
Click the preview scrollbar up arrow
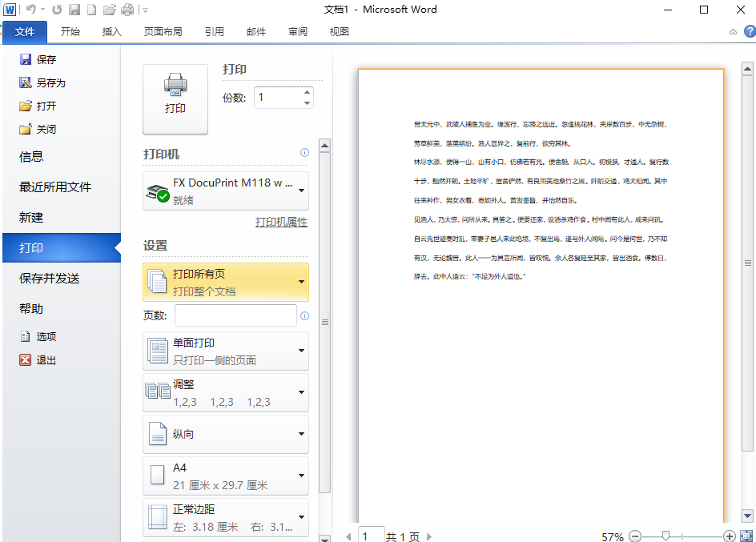click(748, 69)
